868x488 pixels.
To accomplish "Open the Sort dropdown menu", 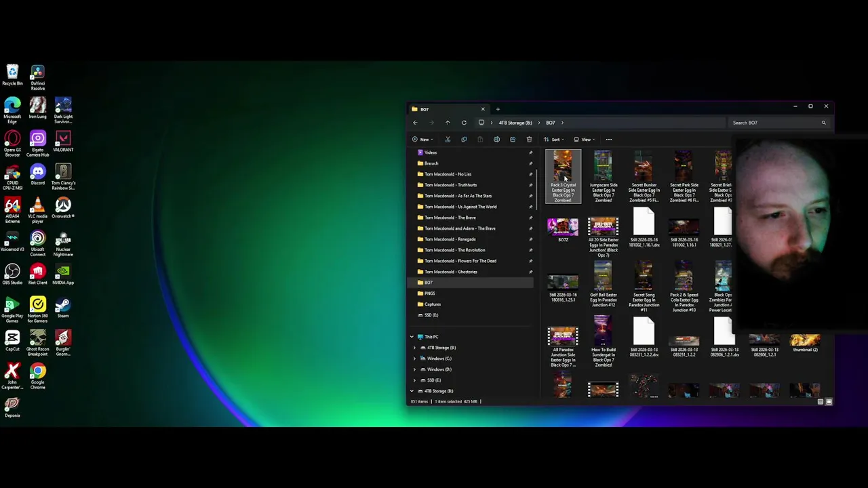I will click(x=553, y=140).
